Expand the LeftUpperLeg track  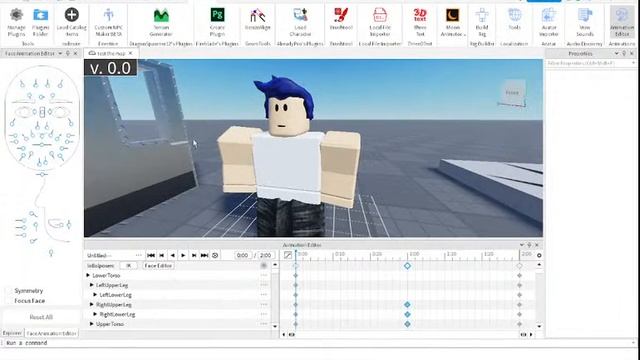pos(91,285)
